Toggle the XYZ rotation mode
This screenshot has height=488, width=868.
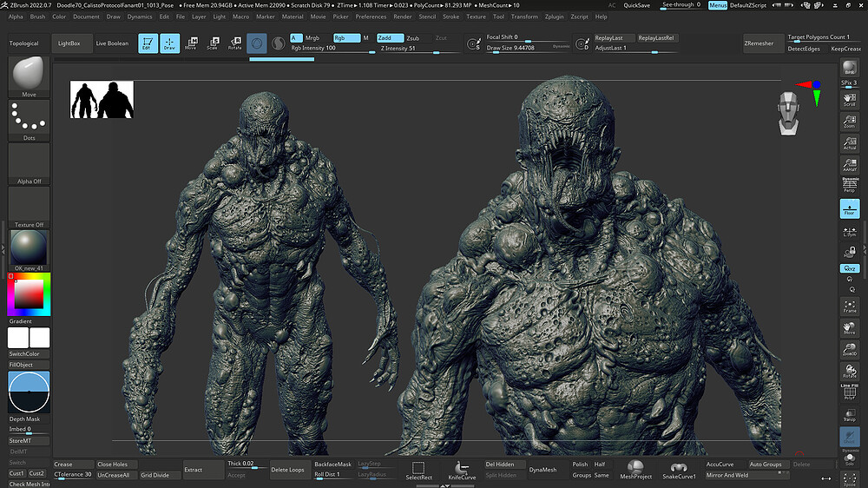tap(849, 268)
